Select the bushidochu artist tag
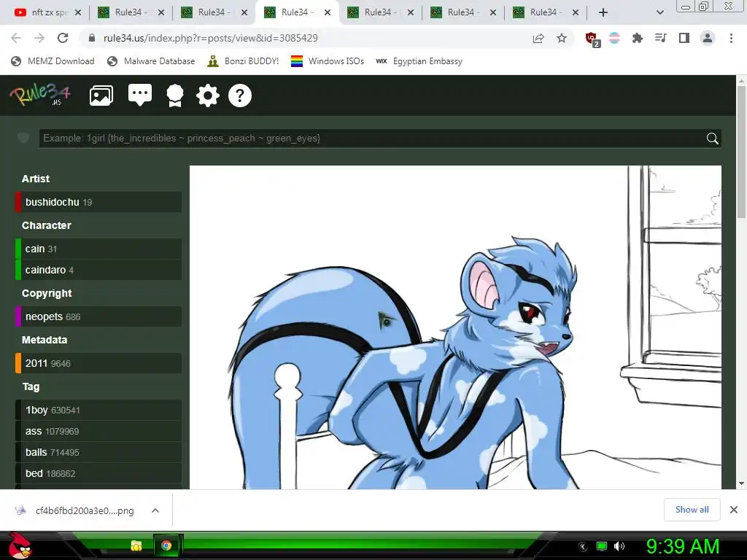 (53, 202)
